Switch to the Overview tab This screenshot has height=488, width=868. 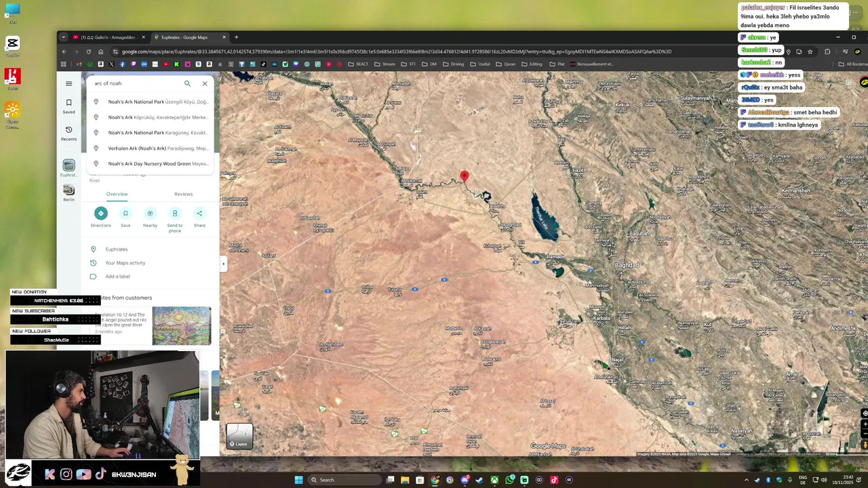(117, 194)
